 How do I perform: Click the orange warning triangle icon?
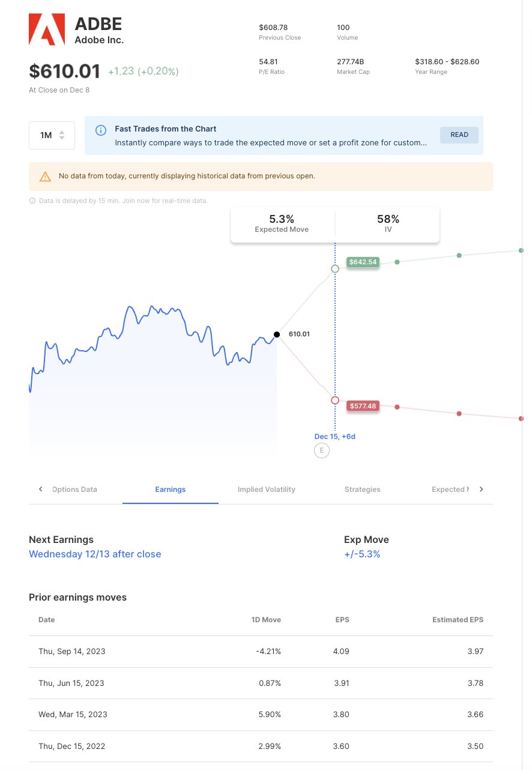tap(45, 177)
